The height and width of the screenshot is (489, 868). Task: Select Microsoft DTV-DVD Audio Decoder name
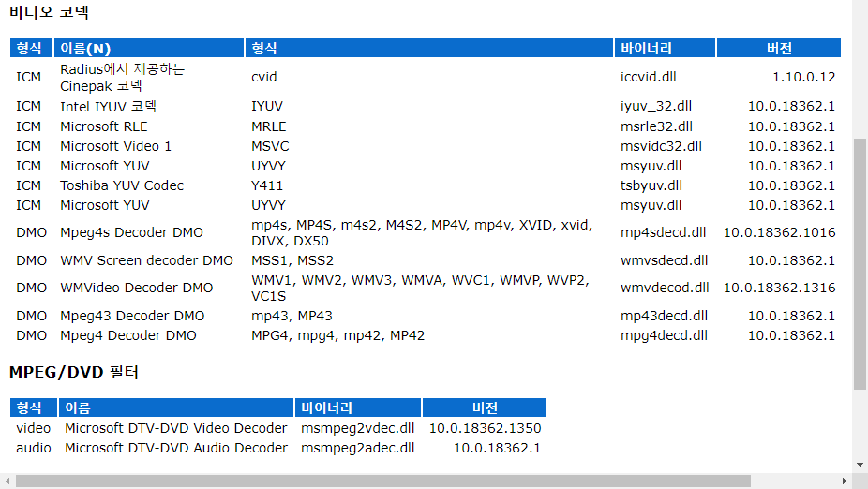pos(176,448)
